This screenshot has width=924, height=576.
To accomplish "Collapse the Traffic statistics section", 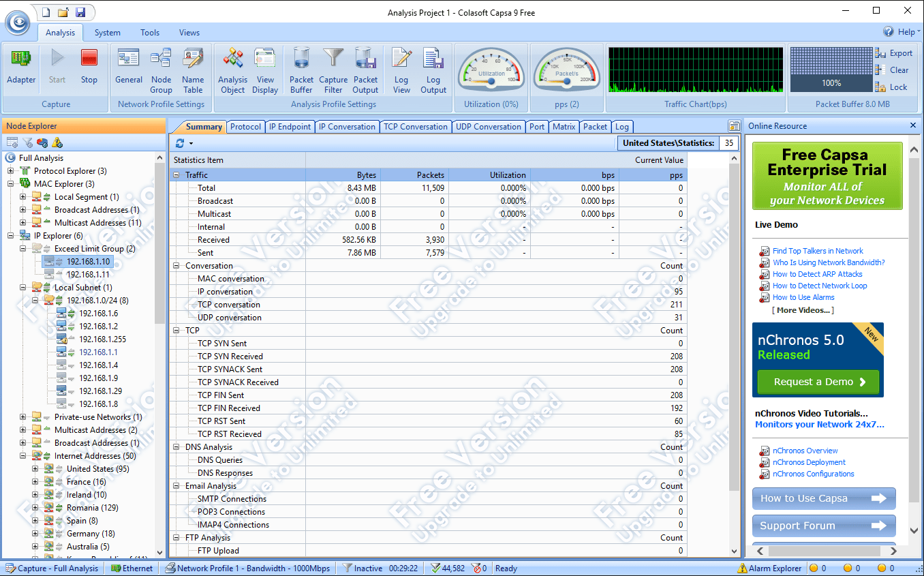I will pos(176,175).
